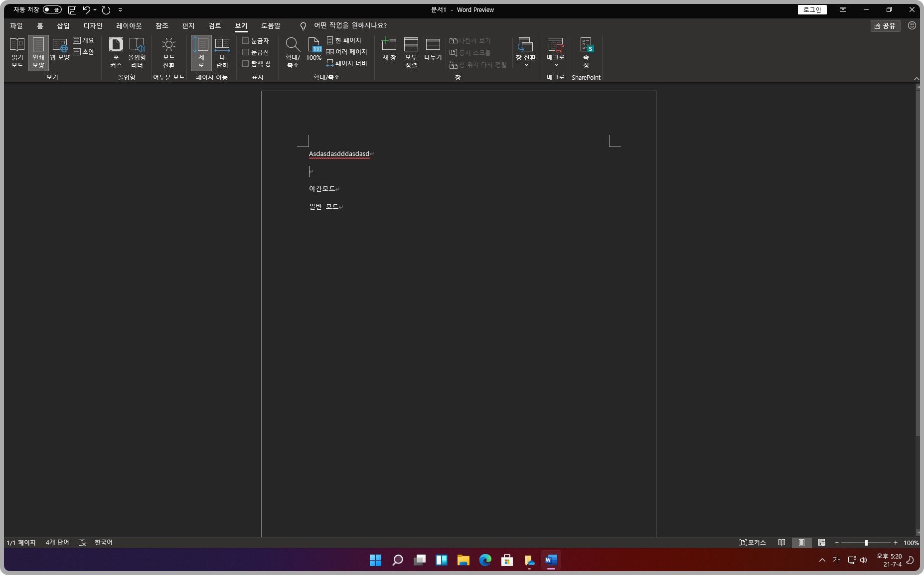Viewport: 924px width, 575px height.
Task: Switch to Read Mode (읽기 모드)
Action: tap(17, 53)
